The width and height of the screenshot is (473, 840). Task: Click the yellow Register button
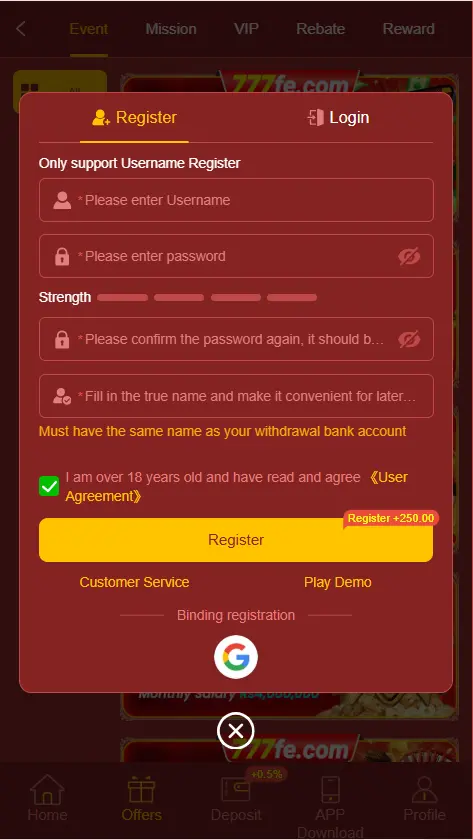236,539
